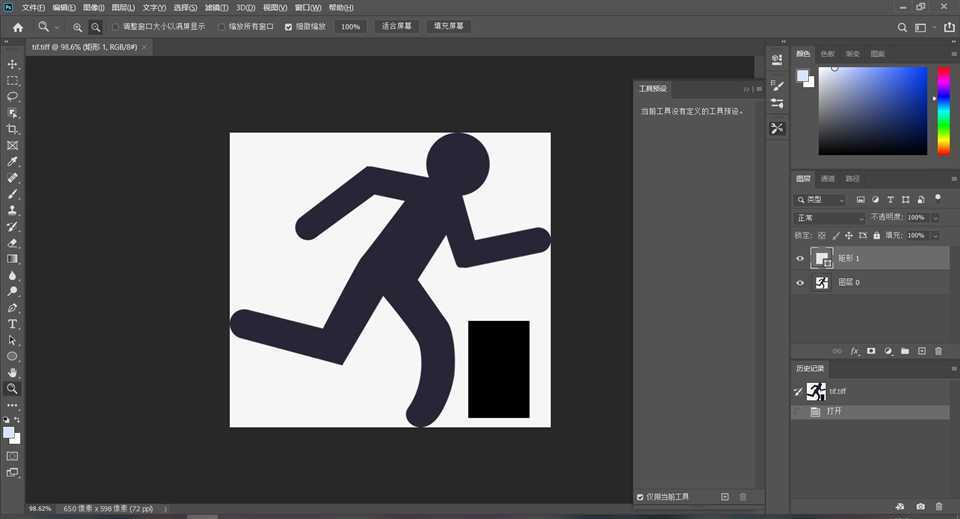This screenshot has height=519, width=960.
Task: Click the 填充屏幕 button
Action: click(x=450, y=27)
